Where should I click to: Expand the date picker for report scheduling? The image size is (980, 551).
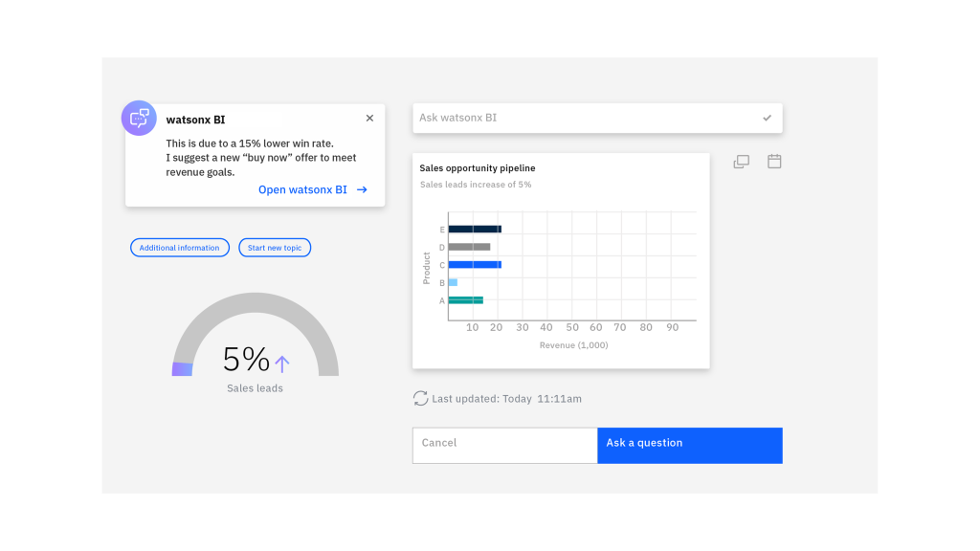[x=774, y=161]
